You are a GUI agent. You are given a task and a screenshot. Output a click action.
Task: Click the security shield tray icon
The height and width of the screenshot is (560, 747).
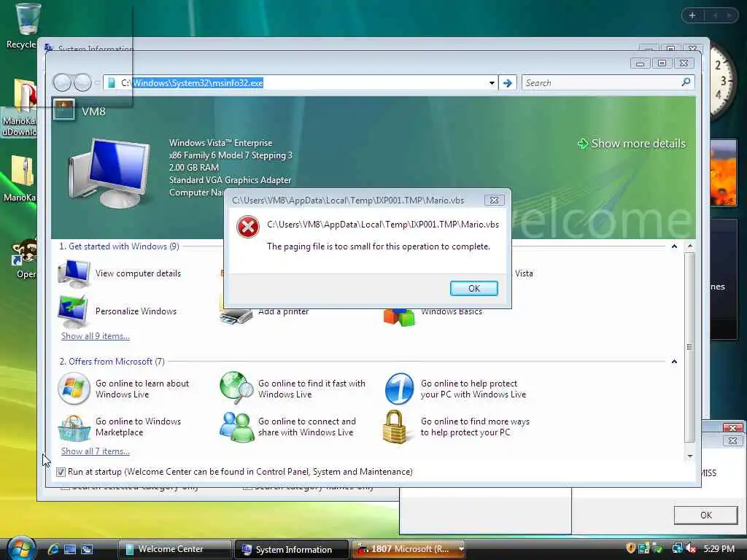click(x=631, y=548)
